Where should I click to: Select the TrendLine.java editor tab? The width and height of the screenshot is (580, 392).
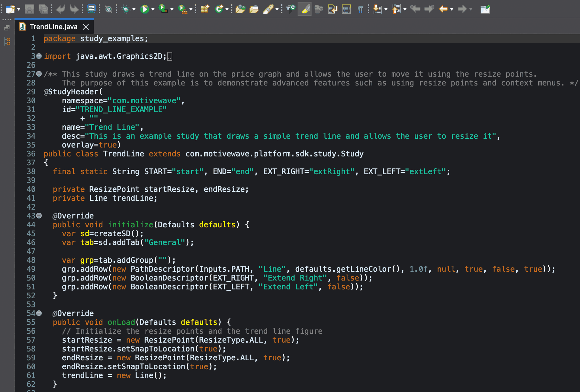click(x=54, y=27)
